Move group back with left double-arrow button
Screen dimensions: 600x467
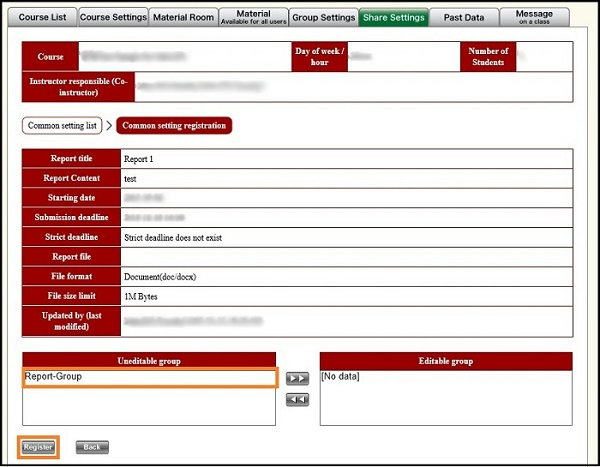point(297,400)
